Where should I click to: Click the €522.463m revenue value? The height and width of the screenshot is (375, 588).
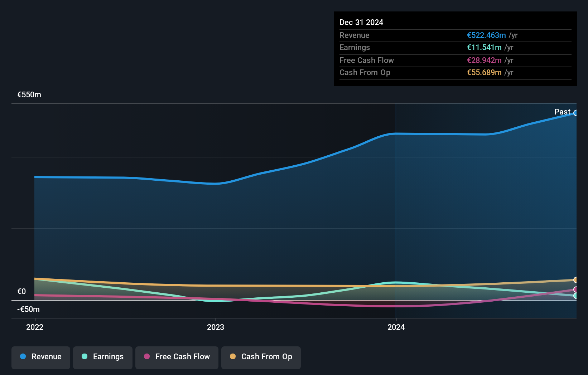pos(486,35)
